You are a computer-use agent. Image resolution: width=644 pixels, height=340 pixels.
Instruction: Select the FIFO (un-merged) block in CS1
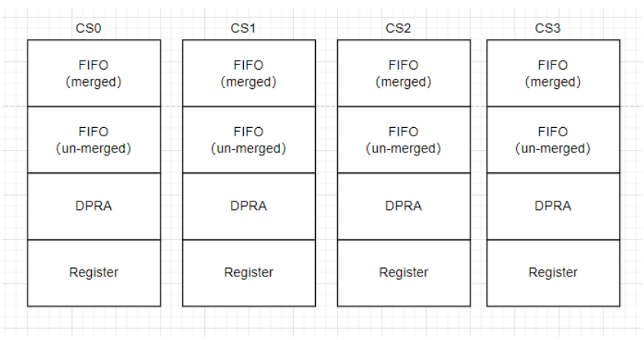coord(249,140)
